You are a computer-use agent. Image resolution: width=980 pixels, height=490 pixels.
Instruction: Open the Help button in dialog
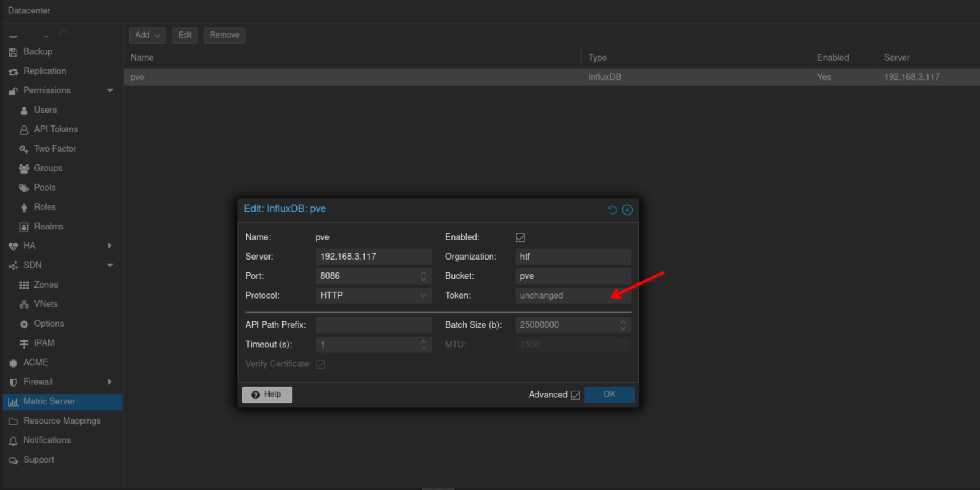[x=267, y=395]
